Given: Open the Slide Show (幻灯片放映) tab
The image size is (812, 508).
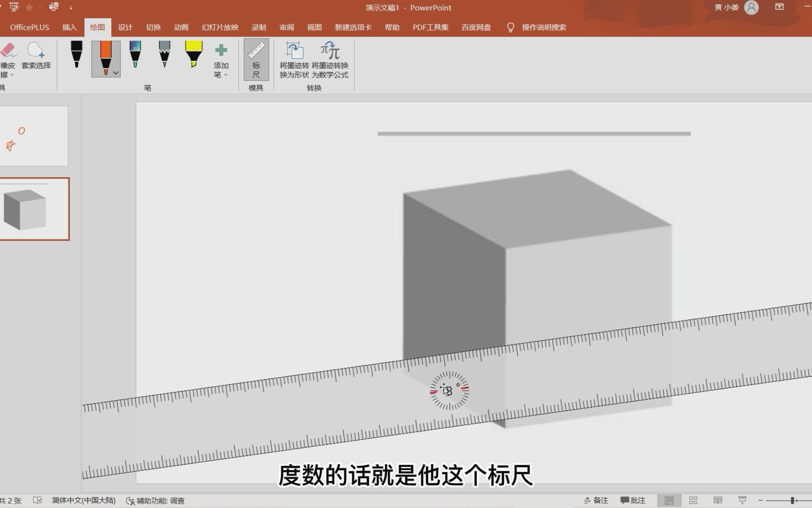Looking at the screenshot, I should pyautogui.click(x=220, y=27).
